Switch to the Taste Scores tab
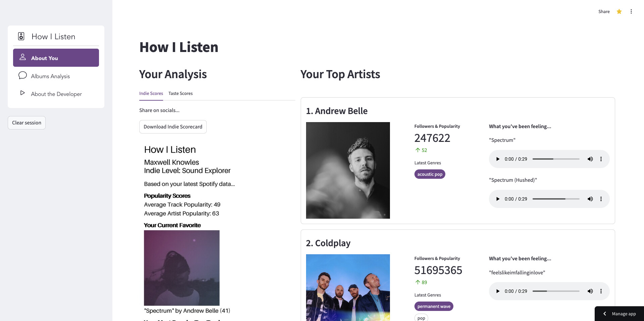The width and height of the screenshot is (644, 321). pyautogui.click(x=180, y=94)
